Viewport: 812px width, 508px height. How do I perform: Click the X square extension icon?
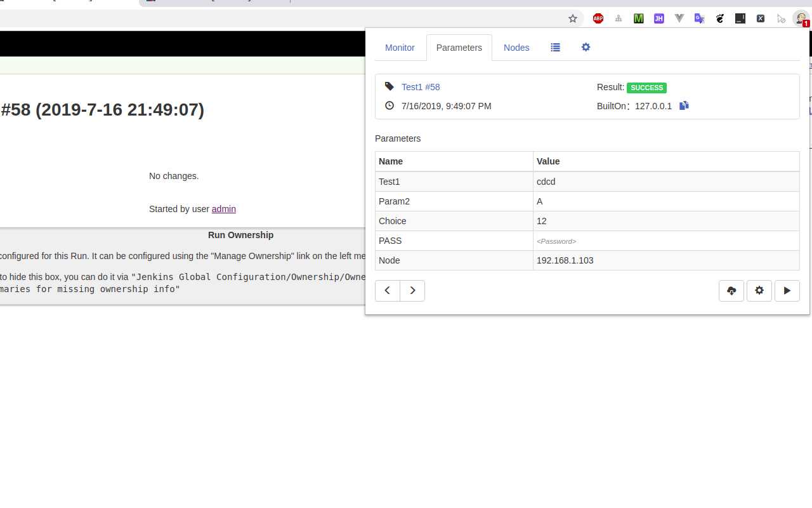761,18
